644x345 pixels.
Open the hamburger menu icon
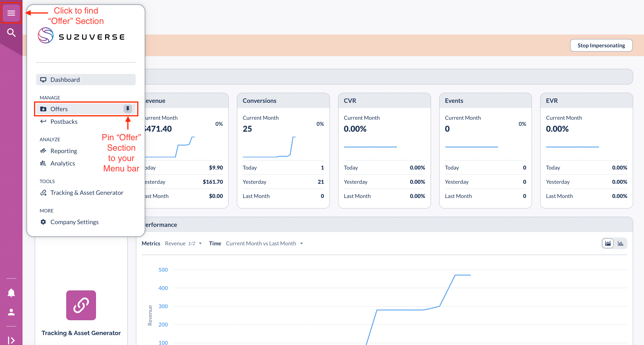click(11, 13)
